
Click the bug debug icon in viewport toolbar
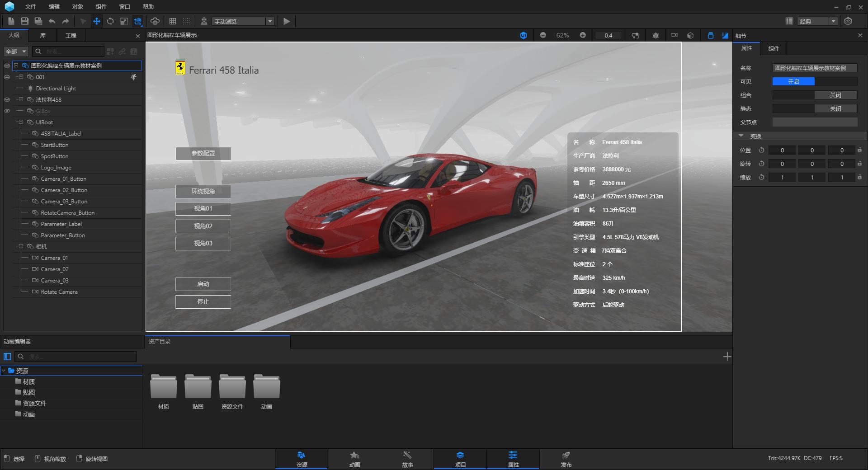(656, 35)
